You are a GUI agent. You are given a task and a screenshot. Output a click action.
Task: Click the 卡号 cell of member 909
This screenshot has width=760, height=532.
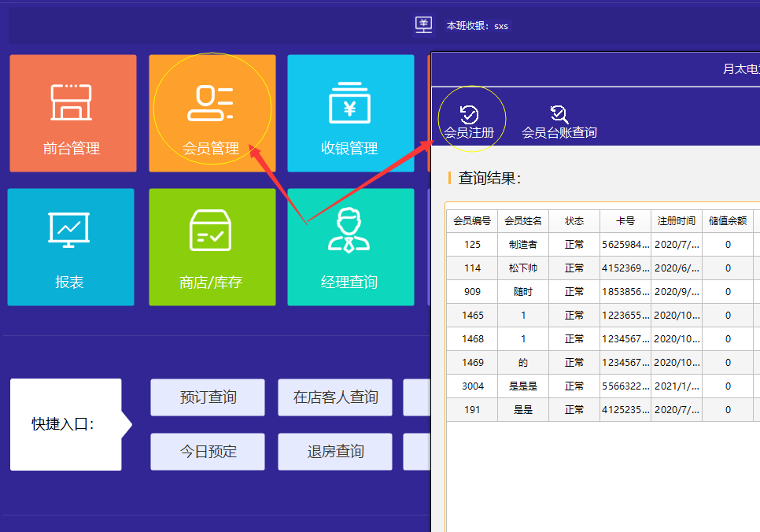(x=625, y=292)
